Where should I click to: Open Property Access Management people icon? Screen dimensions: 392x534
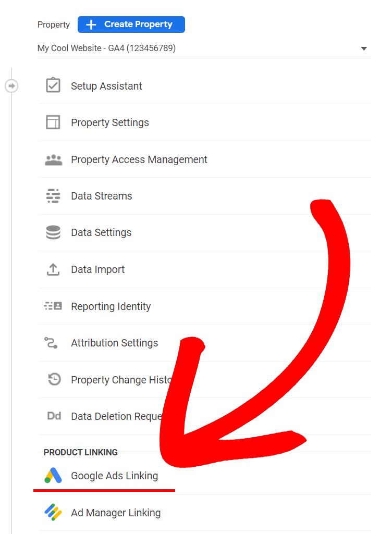(x=53, y=159)
